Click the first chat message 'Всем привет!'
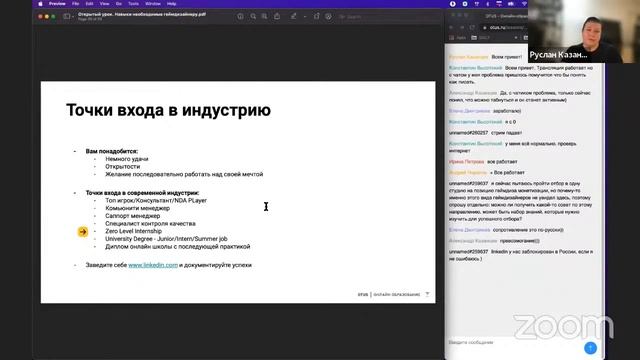This screenshot has width=640, height=360. 507,57
